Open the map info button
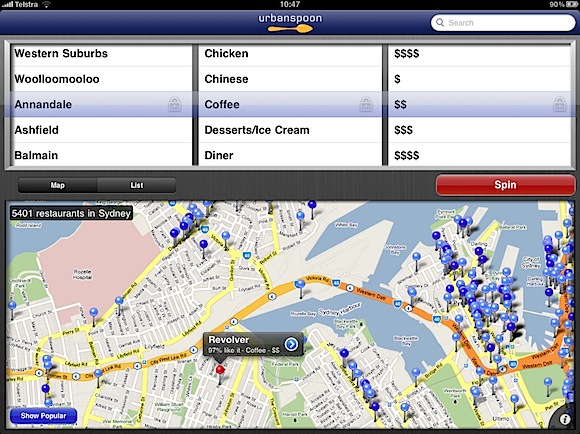Viewport: 580px width, 434px height. [x=564, y=419]
